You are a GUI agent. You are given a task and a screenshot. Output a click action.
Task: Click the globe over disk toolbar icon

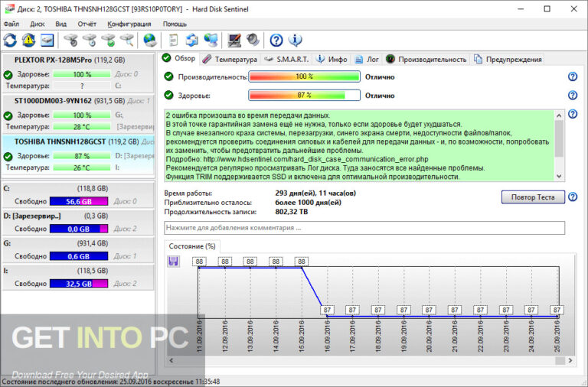pos(150,40)
